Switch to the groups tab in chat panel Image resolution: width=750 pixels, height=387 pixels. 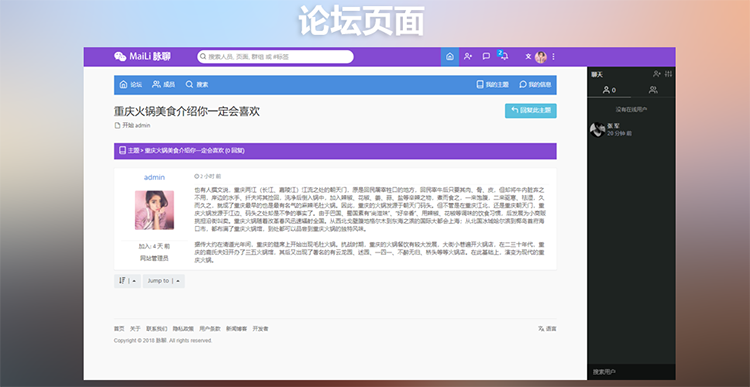coord(653,89)
